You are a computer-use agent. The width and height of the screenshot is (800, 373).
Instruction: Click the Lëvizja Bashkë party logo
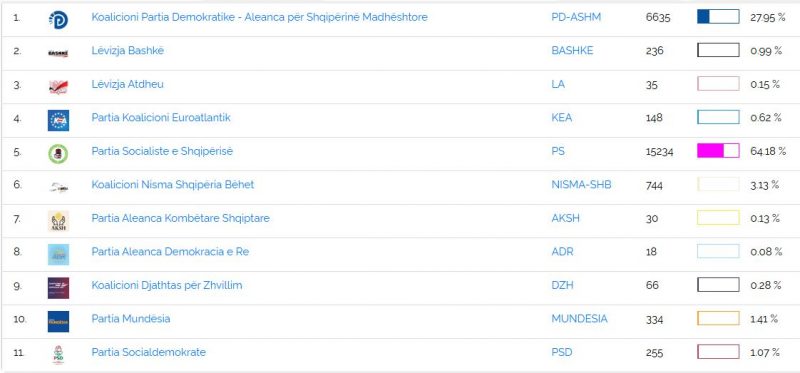click(58, 53)
